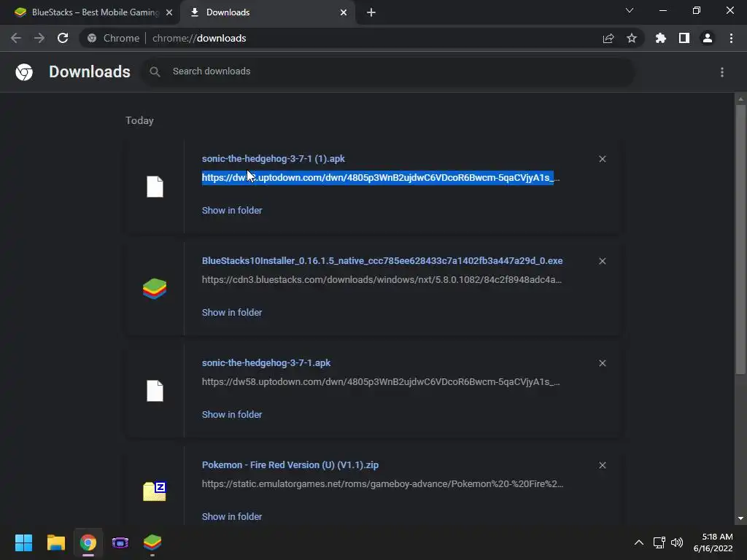Open the volume tray icon

[x=677, y=542]
